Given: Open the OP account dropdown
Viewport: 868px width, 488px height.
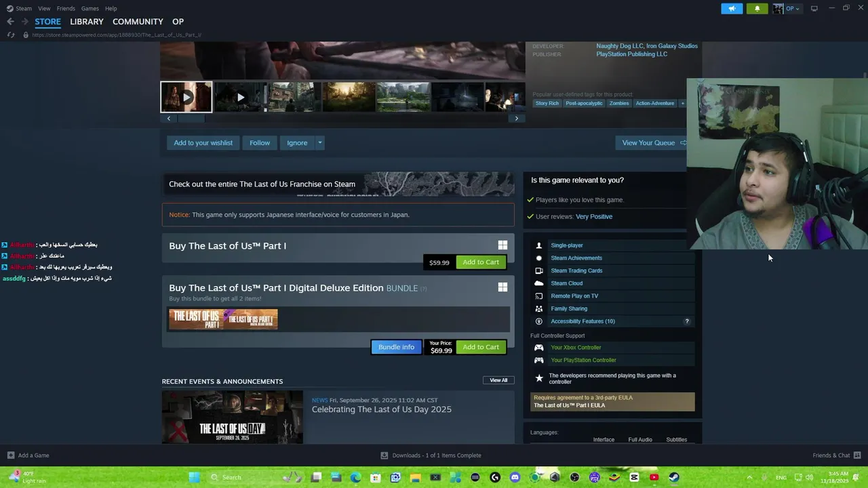Looking at the screenshot, I should pos(787,8).
